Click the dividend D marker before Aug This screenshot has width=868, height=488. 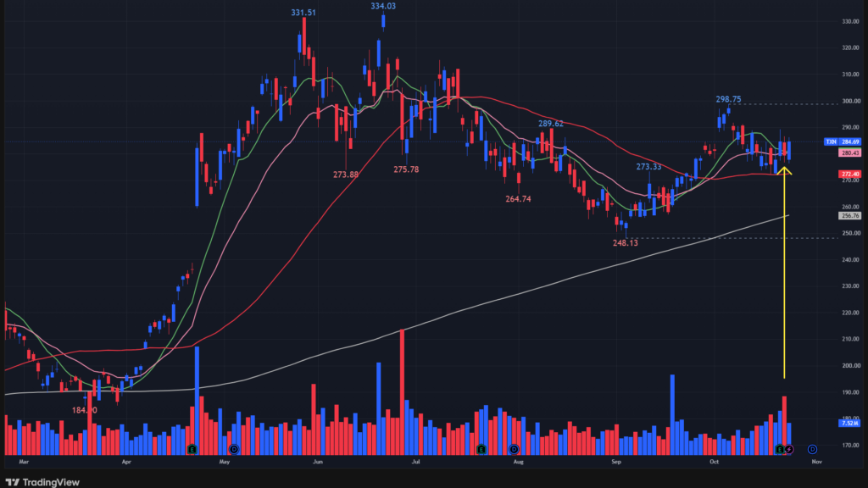[x=515, y=449]
